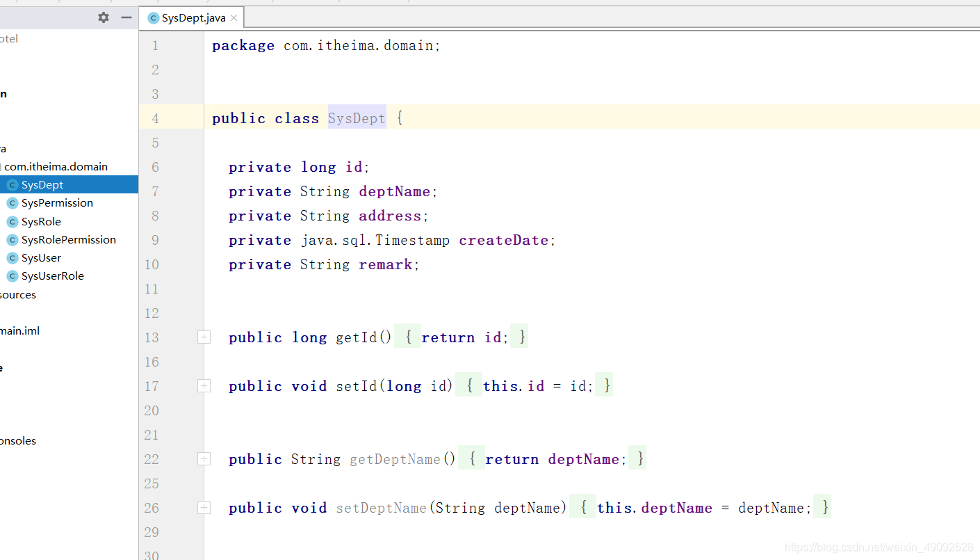
Task: Click the class icon beside SysRole
Action: point(12,221)
